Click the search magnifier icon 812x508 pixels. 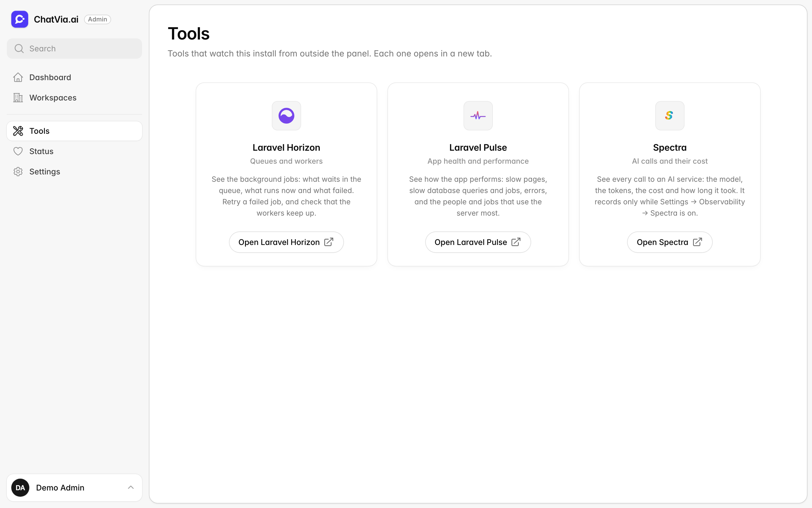tap(19, 48)
